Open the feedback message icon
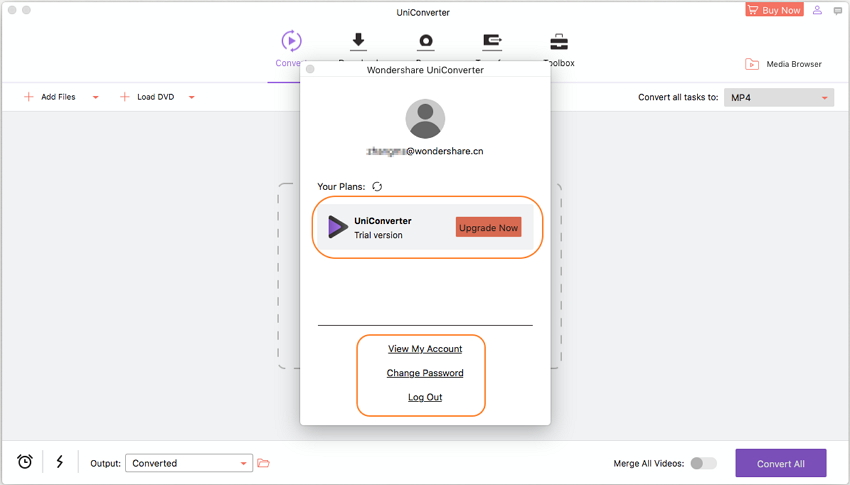850x485 pixels. 838,10
